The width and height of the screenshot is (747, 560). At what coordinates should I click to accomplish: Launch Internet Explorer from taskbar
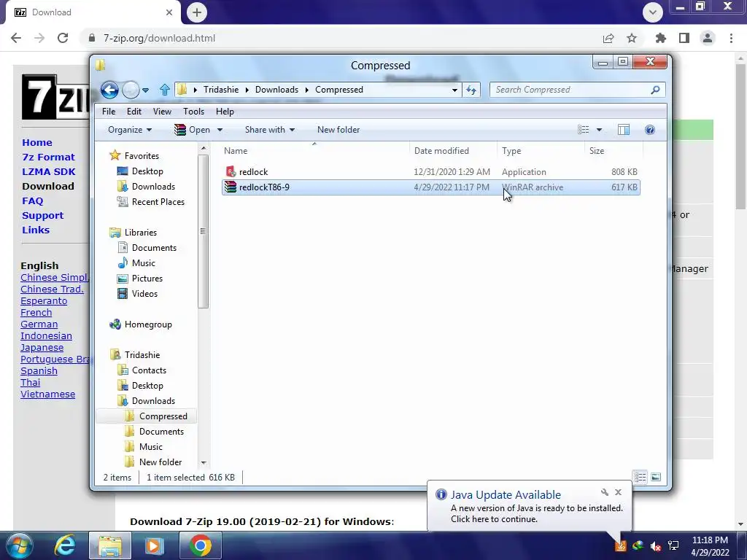65,545
